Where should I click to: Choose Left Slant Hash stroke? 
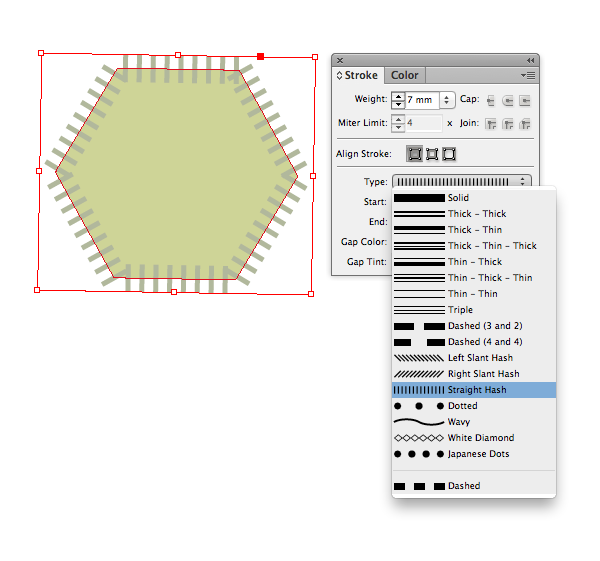(474, 358)
